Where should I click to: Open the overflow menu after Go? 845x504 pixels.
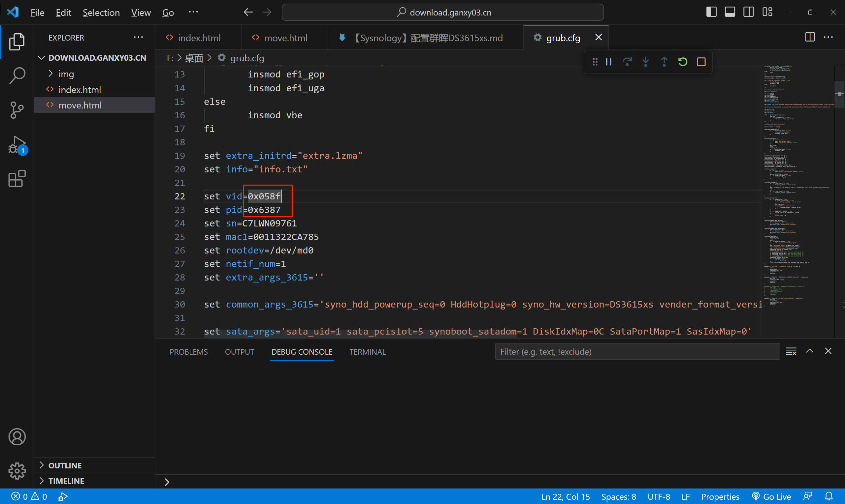193,12
